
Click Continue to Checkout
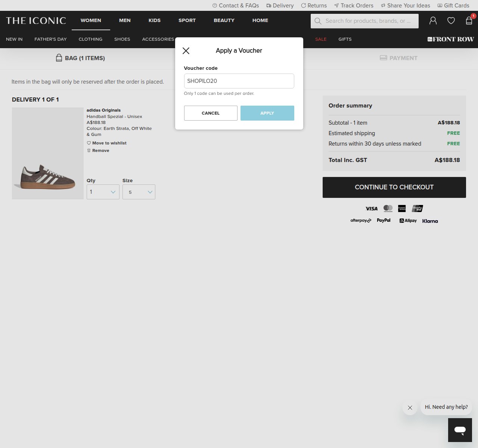tap(394, 187)
